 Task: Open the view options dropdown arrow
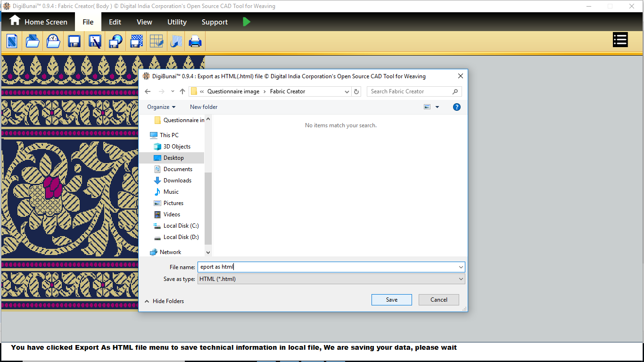[x=437, y=107]
